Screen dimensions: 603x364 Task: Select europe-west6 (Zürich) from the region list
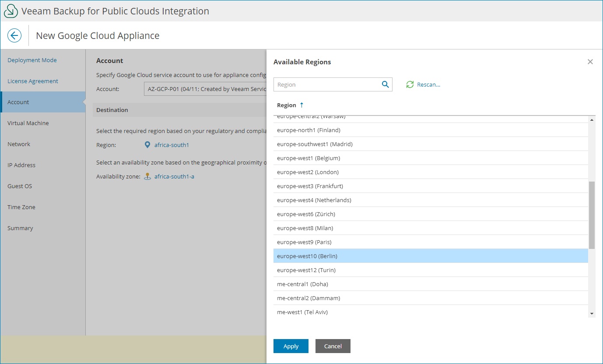pos(306,213)
